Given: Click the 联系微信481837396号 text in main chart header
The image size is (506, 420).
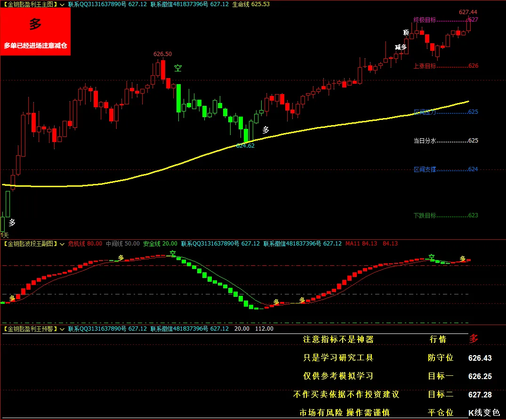Looking at the screenshot, I should [179, 4].
